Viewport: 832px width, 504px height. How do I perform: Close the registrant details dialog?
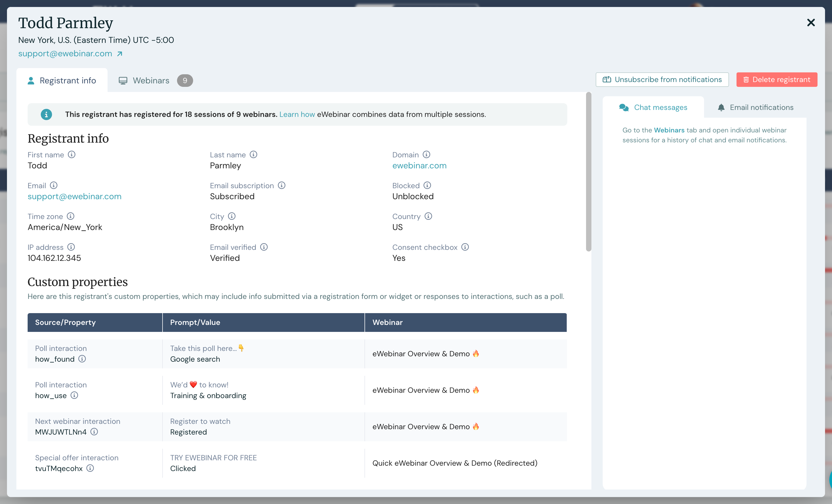tap(811, 23)
